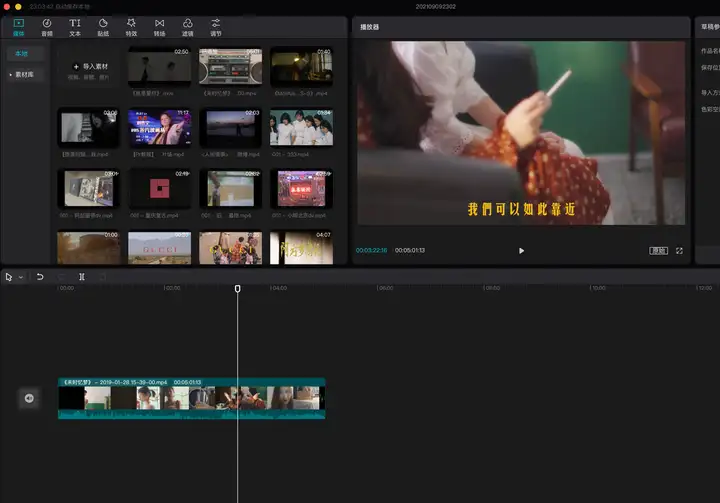The image size is (720, 503).
Task: Click the 04:00 timeline ruler mark
Action: [x=279, y=288]
